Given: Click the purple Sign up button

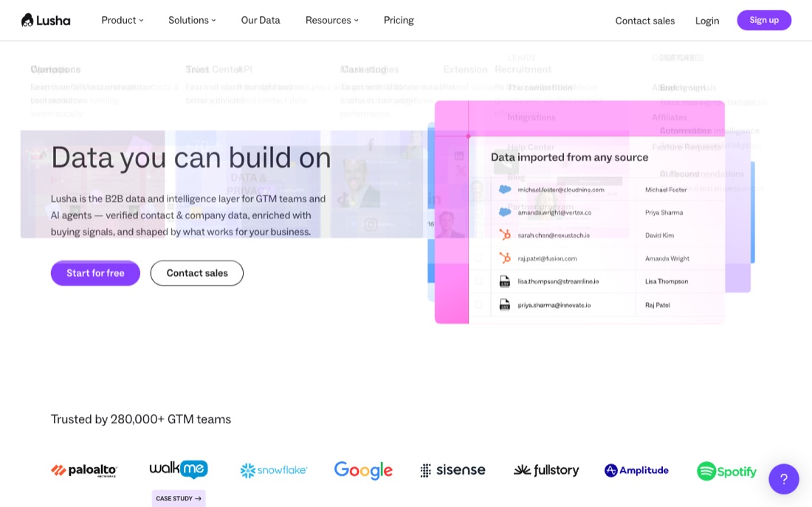Looking at the screenshot, I should [x=764, y=20].
